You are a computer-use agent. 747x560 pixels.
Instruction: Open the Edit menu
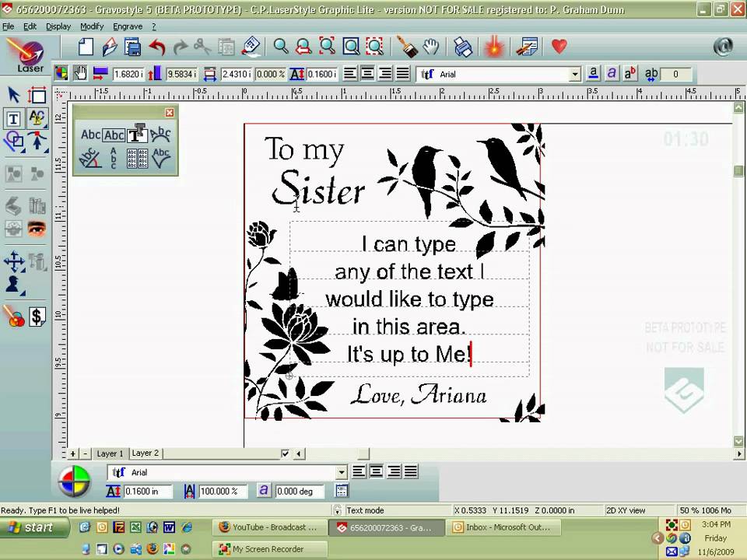30,26
